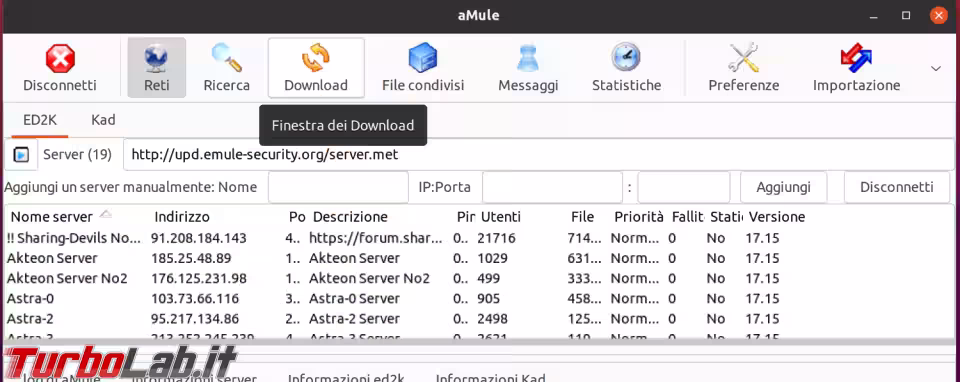Select the Astra-2 server row
Image resolution: width=960 pixels, height=382 pixels.
(x=478, y=319)
